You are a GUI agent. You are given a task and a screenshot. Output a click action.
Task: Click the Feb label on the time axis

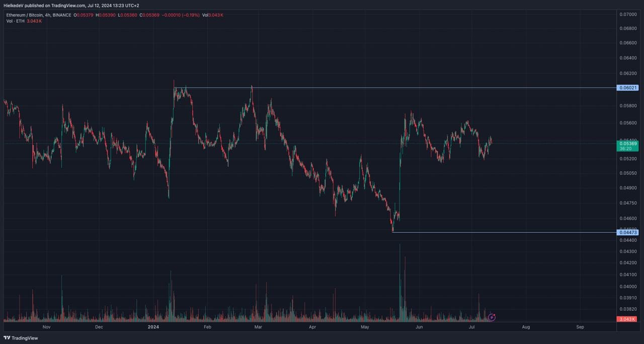coord(207,327)
